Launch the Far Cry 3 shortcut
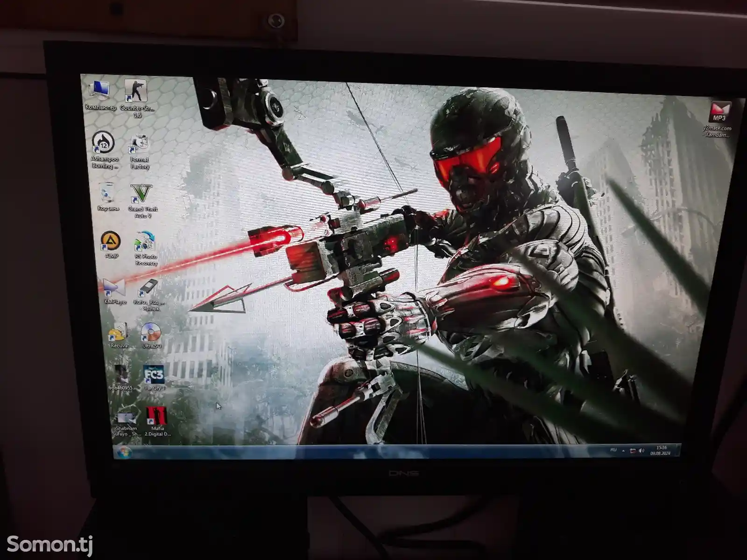The width and height of the screenshot is (747, 560). pyautogui.click(x=154, y=378)
